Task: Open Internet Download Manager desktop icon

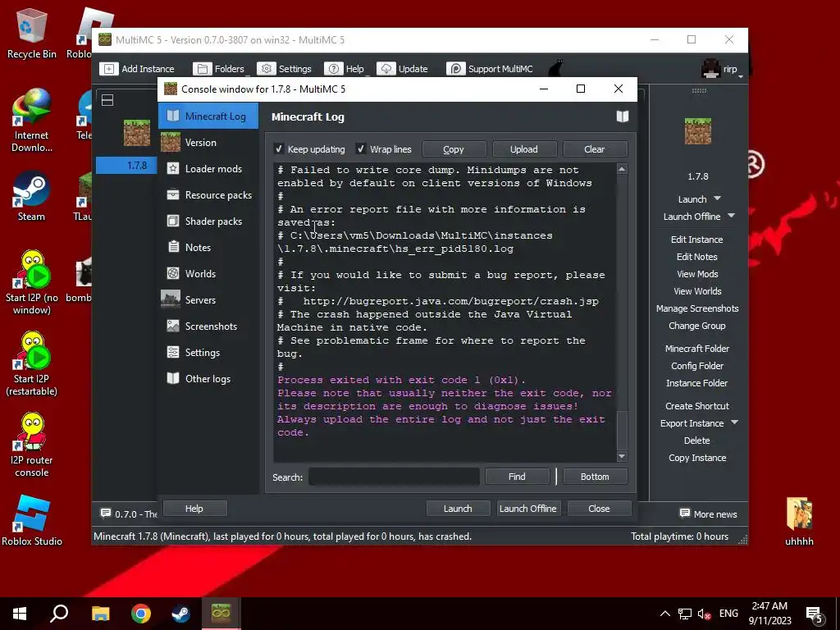Action: (x=31, y=121)
